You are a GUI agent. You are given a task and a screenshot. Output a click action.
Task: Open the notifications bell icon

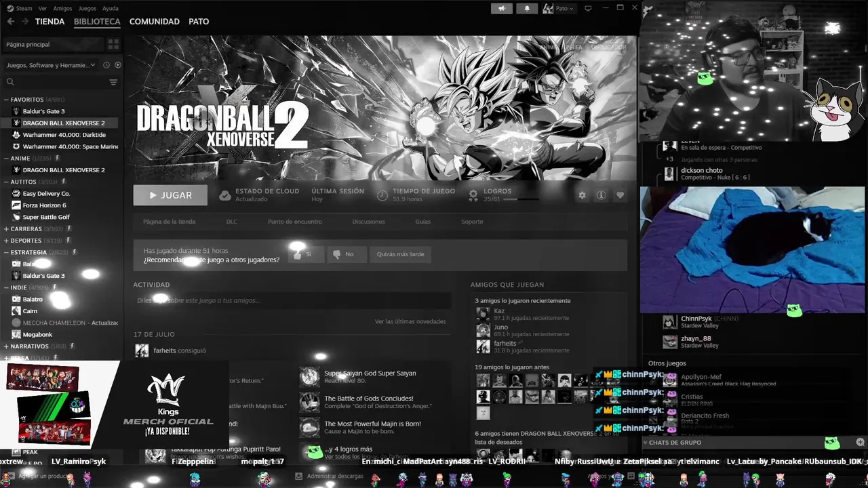click(527, 8)
